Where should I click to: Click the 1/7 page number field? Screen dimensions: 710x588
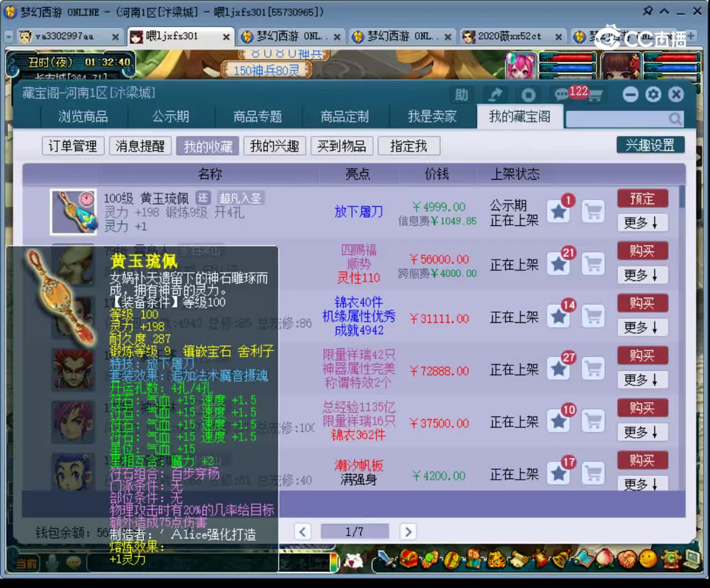point(355,532)
